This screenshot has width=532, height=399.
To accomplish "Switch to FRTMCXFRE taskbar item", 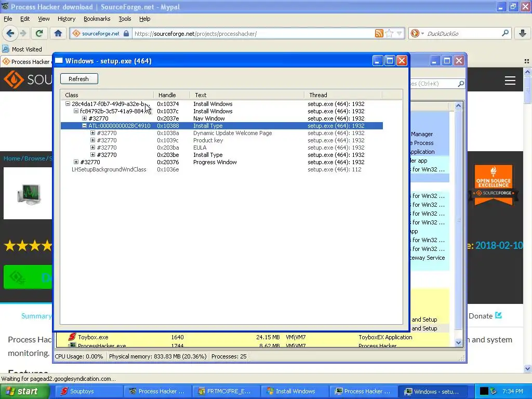I will coord(226,391).
